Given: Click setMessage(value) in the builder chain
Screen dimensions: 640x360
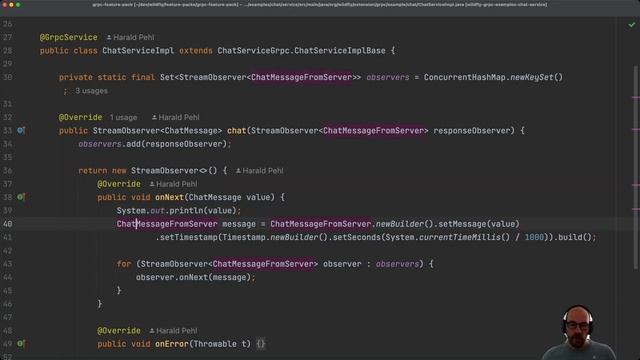Looking at the screenshot, I should click(479, 224).
